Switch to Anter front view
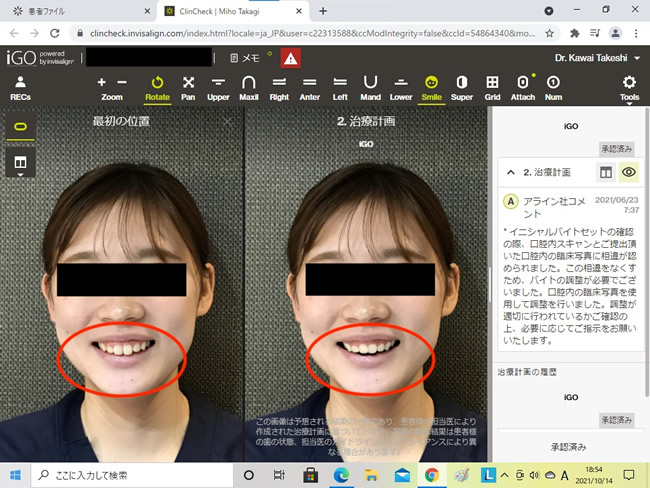This screenshot has height=488, width=650. 309,87
